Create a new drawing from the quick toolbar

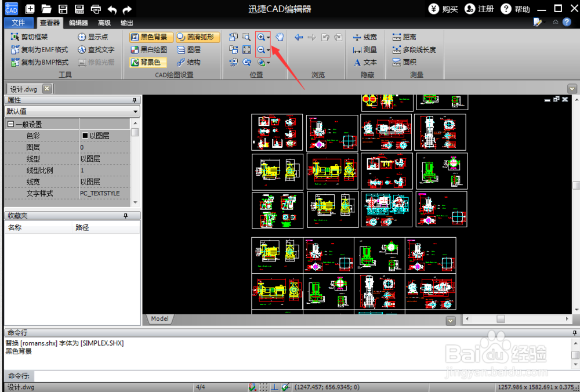click(x=30, y=9)
